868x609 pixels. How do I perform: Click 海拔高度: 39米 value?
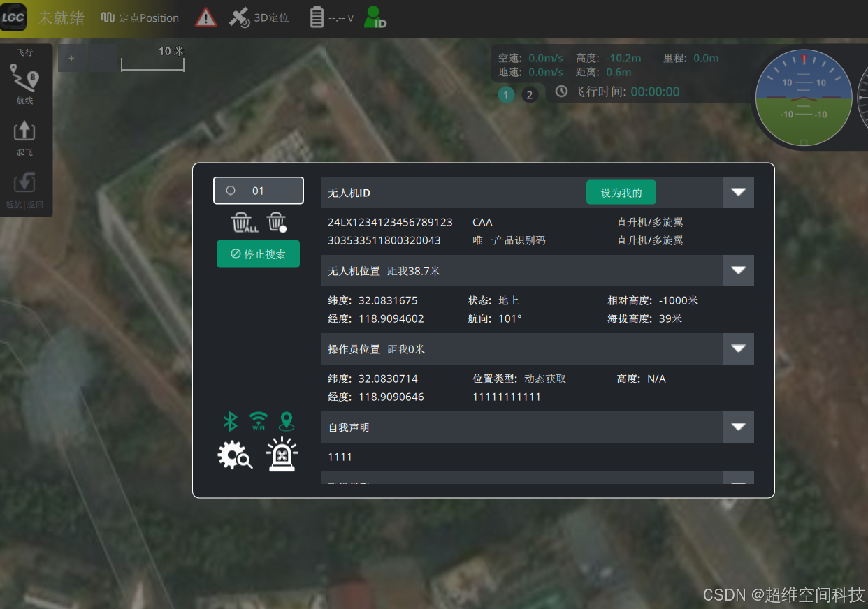tap(644, 318)
